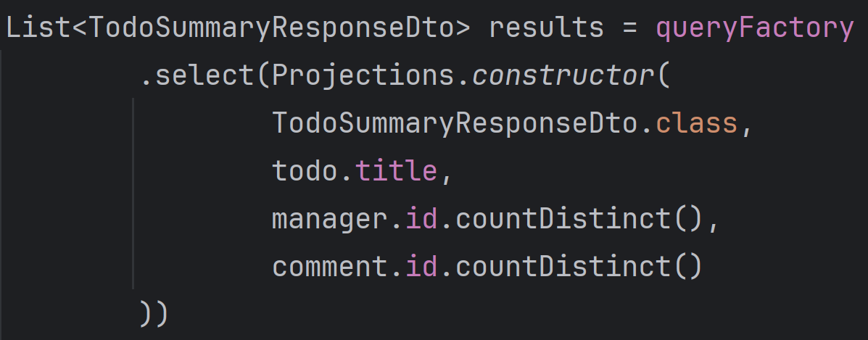The width and height of the screenshot is (868, 340).
Task: Click the manager variable
Action: point(329,220)
